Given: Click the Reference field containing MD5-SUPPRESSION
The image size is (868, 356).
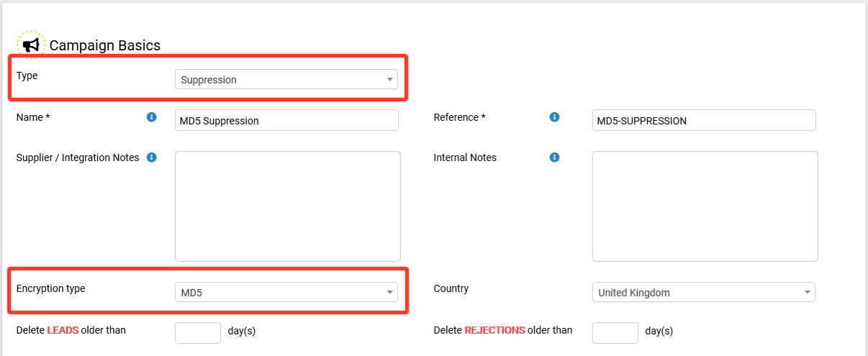Looking at the screenshot, I should click(x=704, y=120).
